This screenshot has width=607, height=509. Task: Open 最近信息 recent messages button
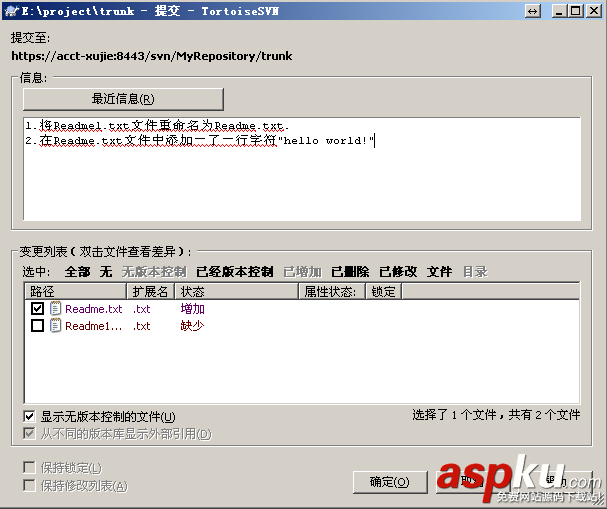(123, 99)
